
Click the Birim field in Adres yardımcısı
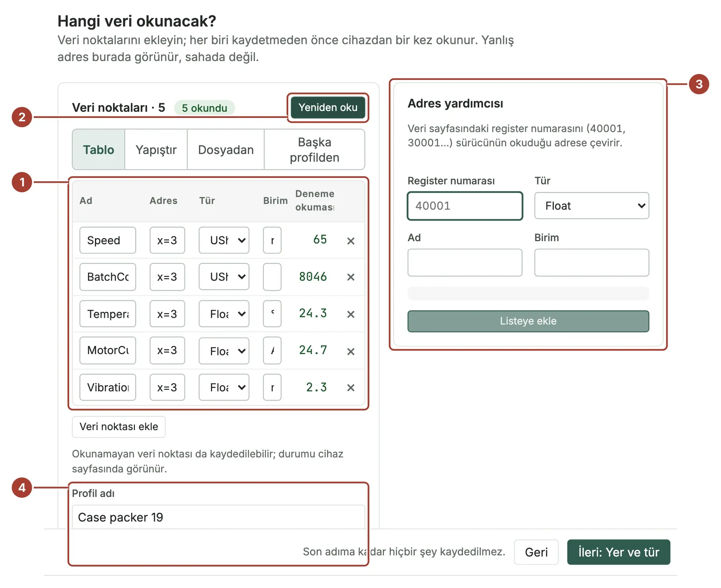591,263
